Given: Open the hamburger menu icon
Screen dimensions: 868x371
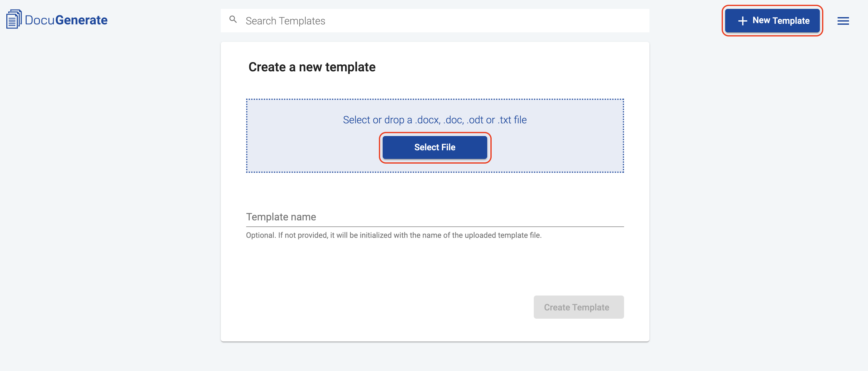Looking at the screenshot, I should tap(843, 21).
